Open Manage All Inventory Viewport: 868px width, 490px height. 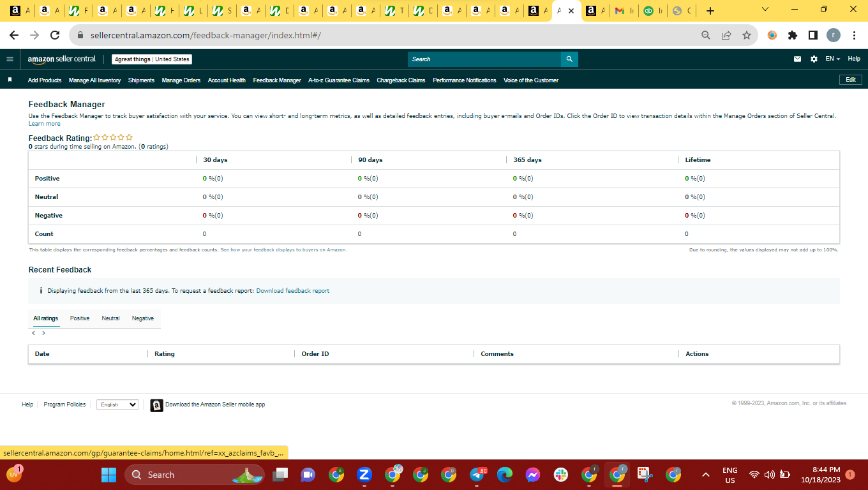(94, 80)
